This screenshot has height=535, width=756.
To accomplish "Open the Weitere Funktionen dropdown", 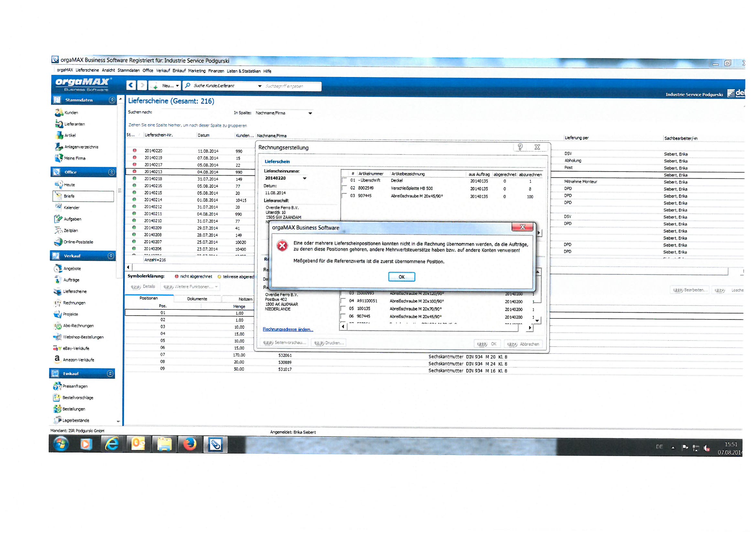I will (191, 287).
